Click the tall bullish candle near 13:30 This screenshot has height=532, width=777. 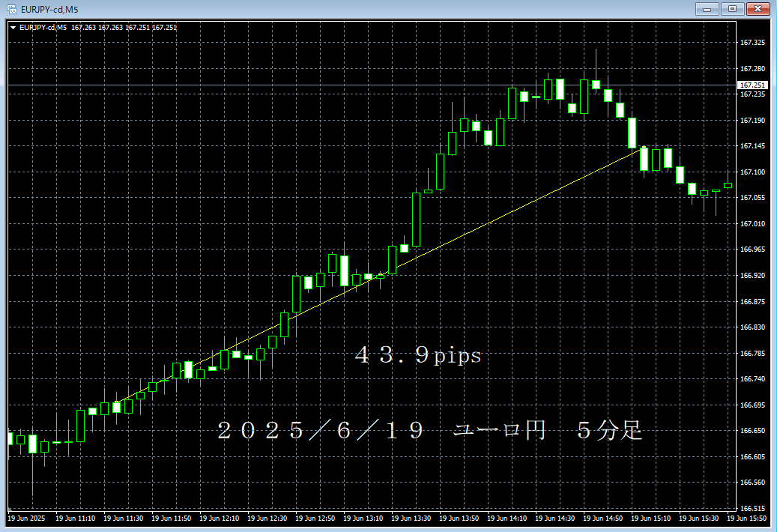(417, 219)
